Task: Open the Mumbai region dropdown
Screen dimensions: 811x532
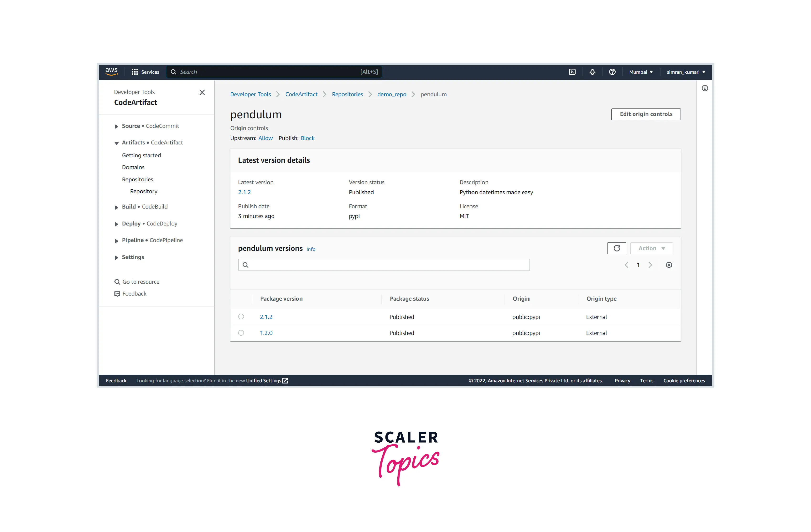Action: [x=641, y=72]
